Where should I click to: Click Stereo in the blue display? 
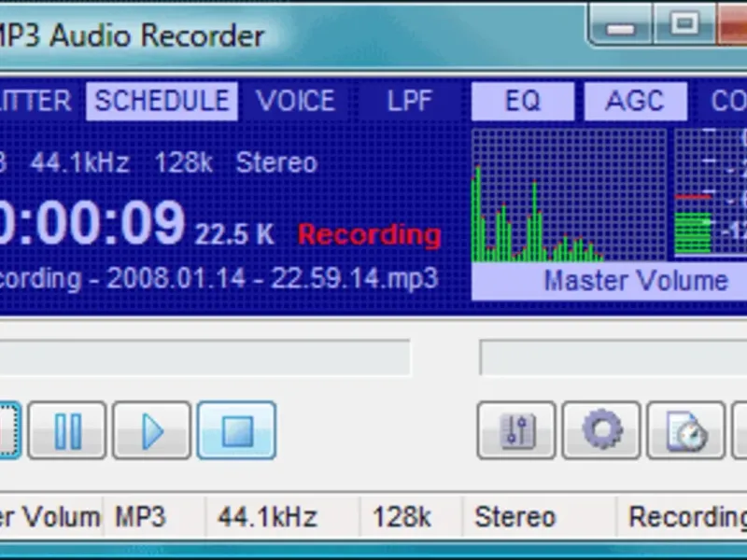pyautogui.click(x=276, y=162)
